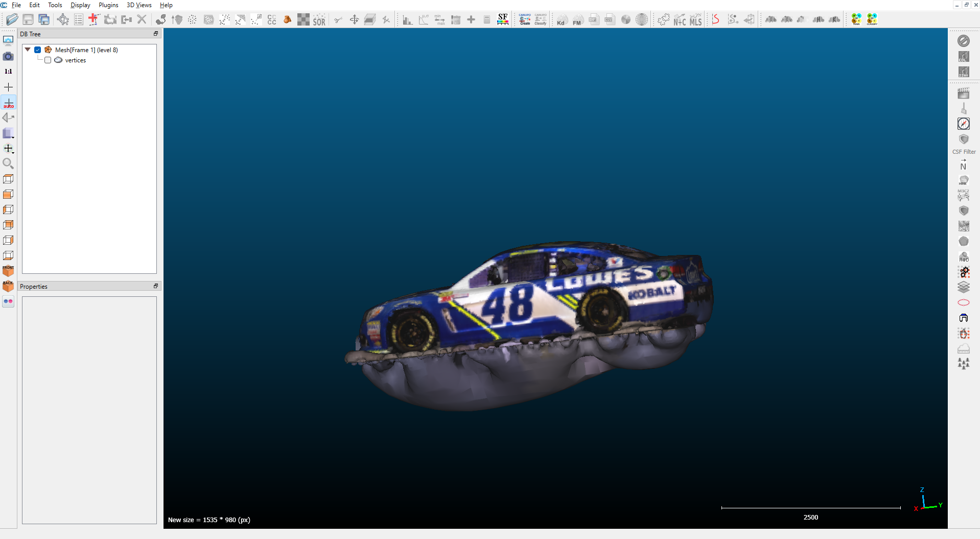Viewport: 980px width, 539px height.
Task: Click the 2500 scale bar label
Action: click(810, 517)
